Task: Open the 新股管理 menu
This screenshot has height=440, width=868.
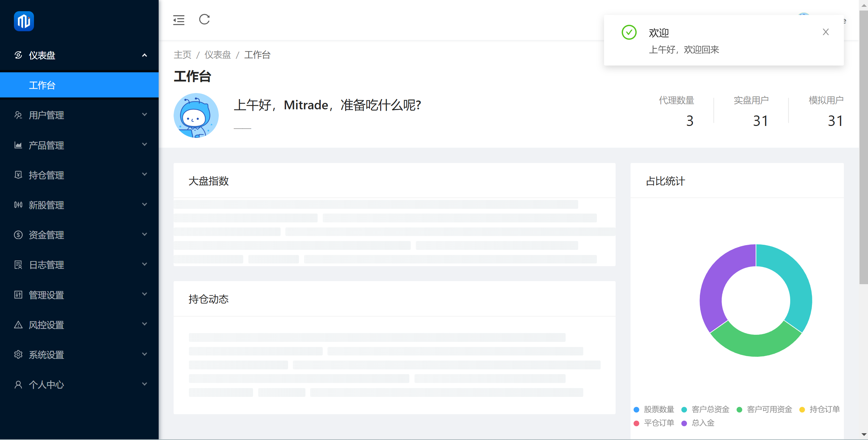Action: pyautogui.click(x=46, y=205)
